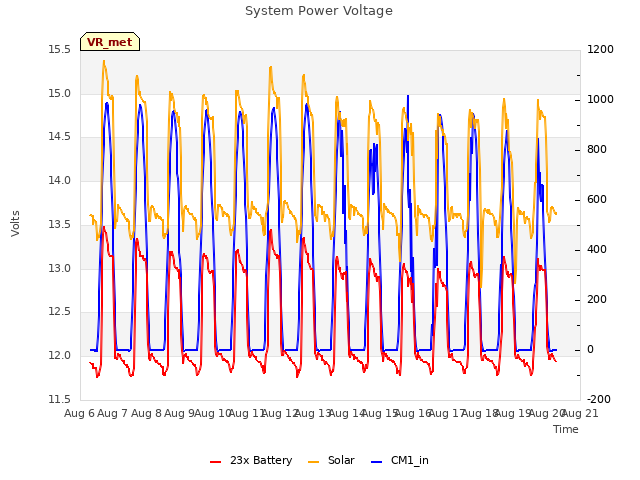Toggle the Solar legend entry

click(x=331, y=460)
